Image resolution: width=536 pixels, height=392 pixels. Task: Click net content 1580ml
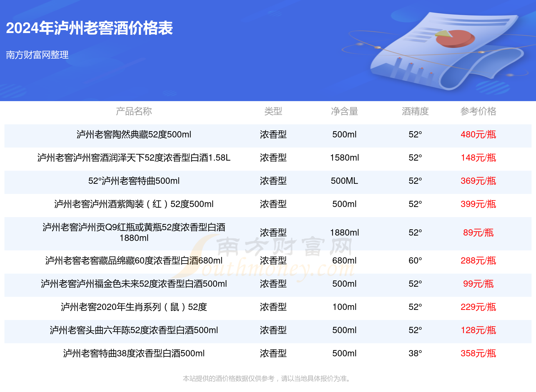click(345, 158)
